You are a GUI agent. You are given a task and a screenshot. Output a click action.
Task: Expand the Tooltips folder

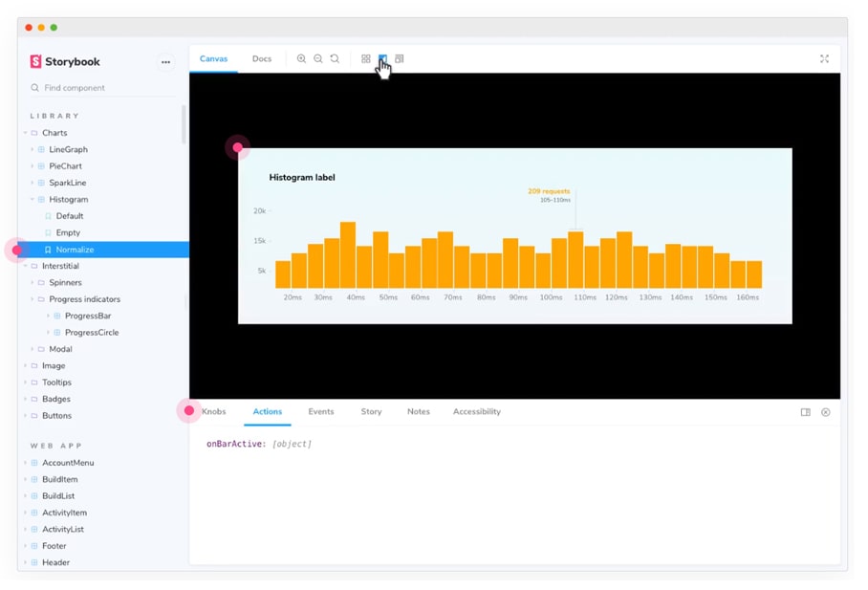56,382
